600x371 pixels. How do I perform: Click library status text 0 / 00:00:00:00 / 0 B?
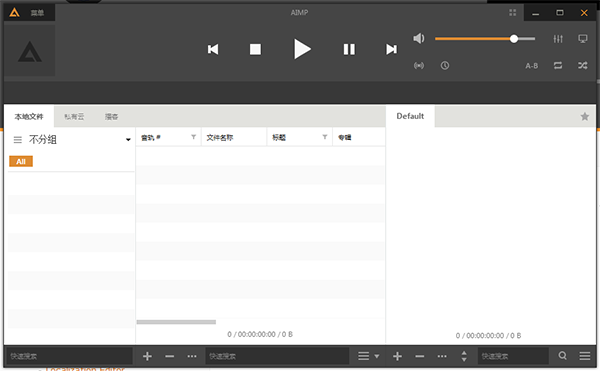pyautogui.click(x=260, y=334)
